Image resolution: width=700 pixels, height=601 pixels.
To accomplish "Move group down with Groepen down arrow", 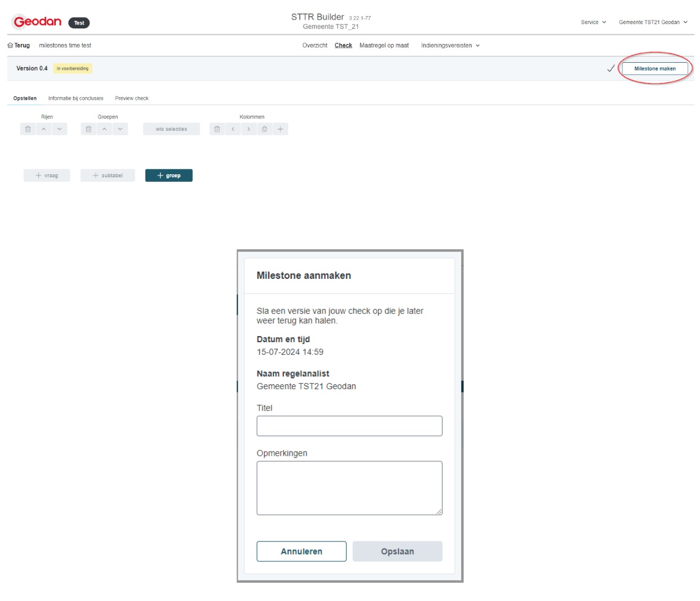I will 120,129.
